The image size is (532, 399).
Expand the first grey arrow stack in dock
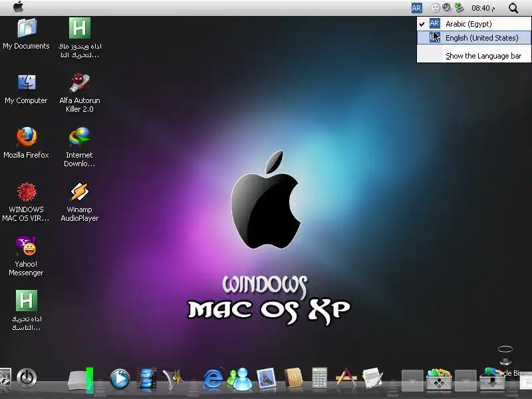click(x=412, y=380)
